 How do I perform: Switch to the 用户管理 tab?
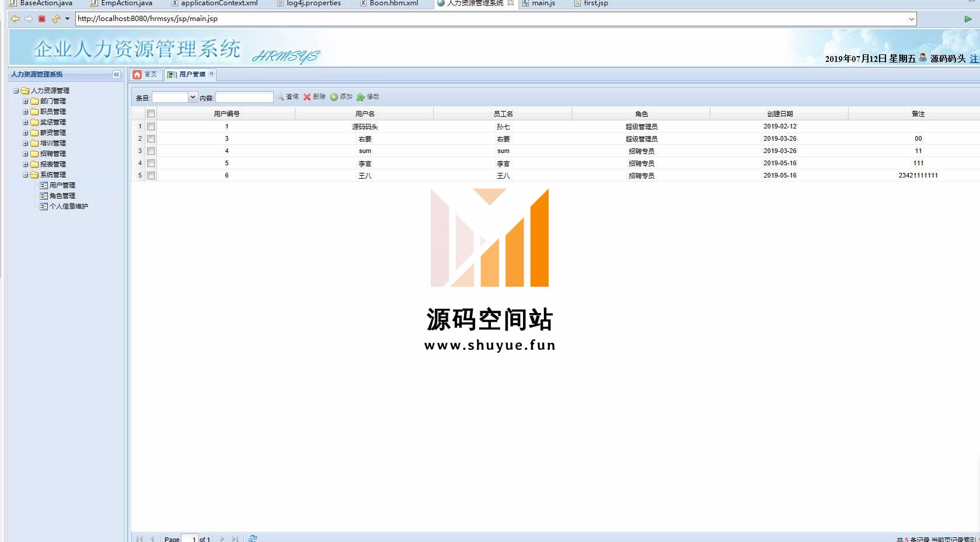[191, 74]
